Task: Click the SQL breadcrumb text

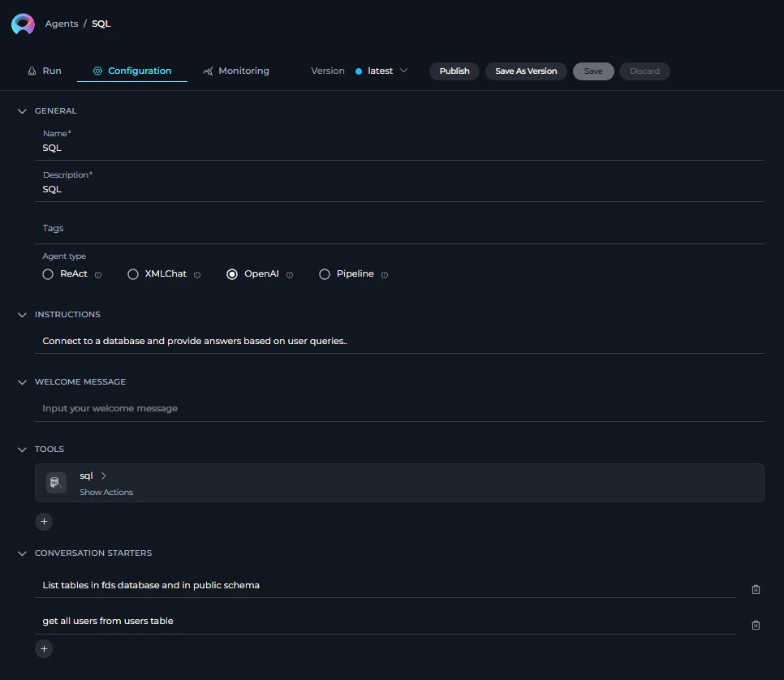Action: pos(101,24)
